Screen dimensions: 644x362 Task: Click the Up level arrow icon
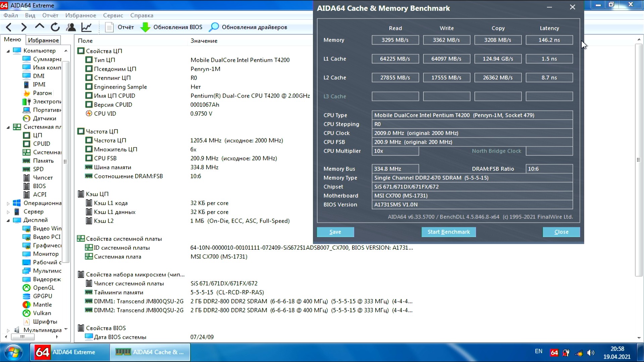[x=40, y=26]
